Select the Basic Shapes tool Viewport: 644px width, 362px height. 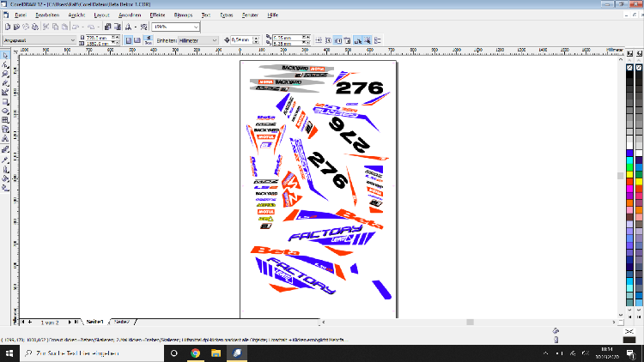click(5, 130)
